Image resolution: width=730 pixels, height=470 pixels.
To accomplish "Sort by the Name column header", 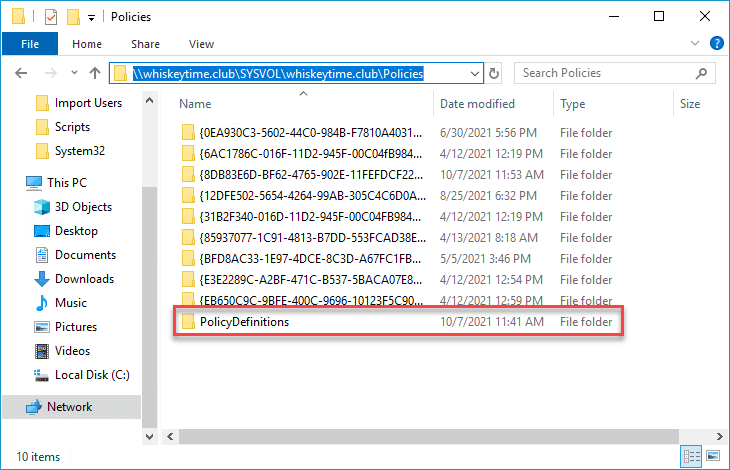I will [x=196, y=104].
